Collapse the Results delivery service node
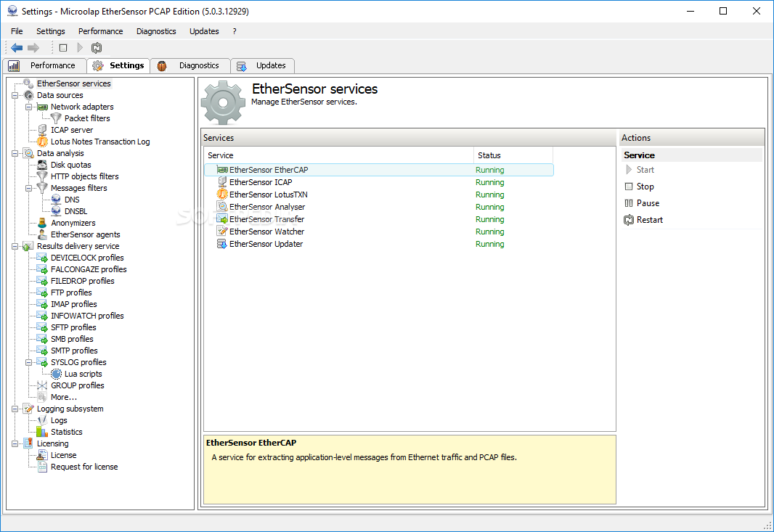774x532 pixels. click(15, 246)
